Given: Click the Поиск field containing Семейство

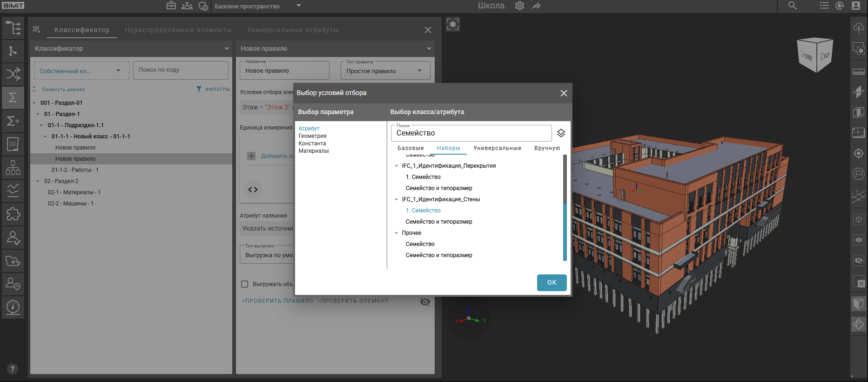Looking at the screenshot, I should coord(470,133).
